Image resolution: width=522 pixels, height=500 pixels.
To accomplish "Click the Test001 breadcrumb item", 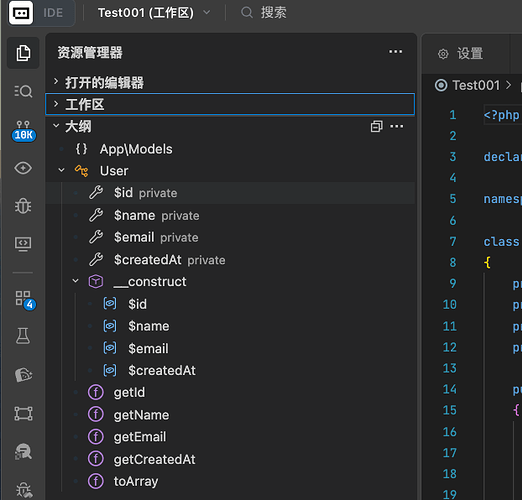I will (x=476, y=85).
